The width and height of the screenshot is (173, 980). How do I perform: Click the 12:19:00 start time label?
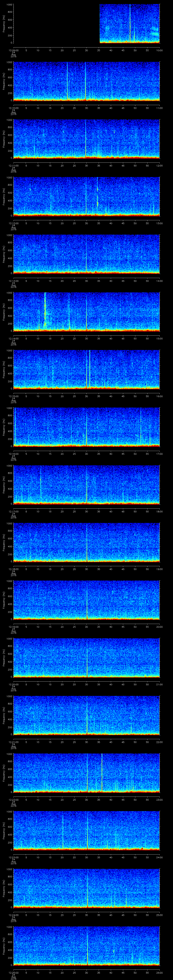[x=13, y=627]
